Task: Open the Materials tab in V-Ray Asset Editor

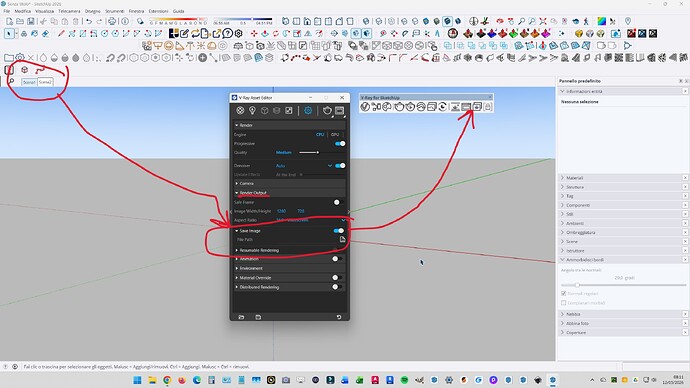Action: (240, 110)
